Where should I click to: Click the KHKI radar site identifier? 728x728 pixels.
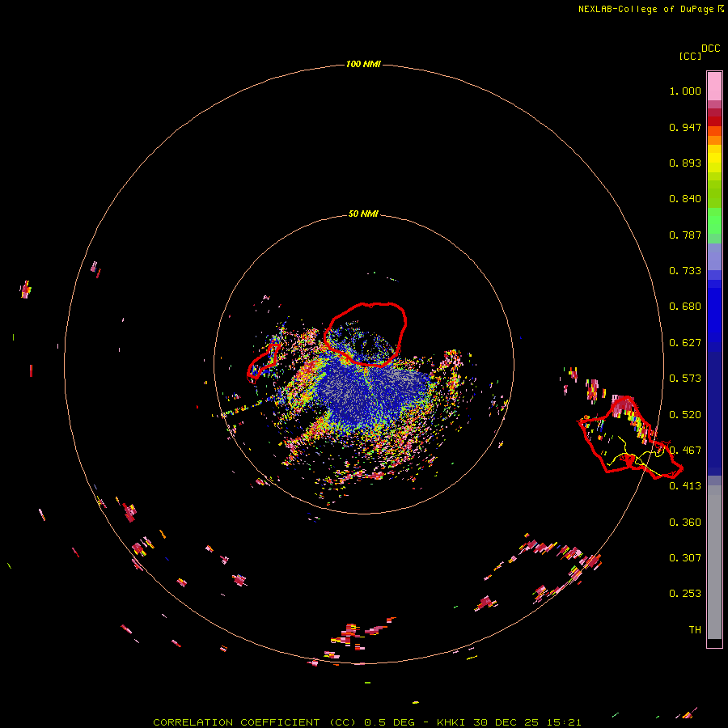[x=451, y=722]
